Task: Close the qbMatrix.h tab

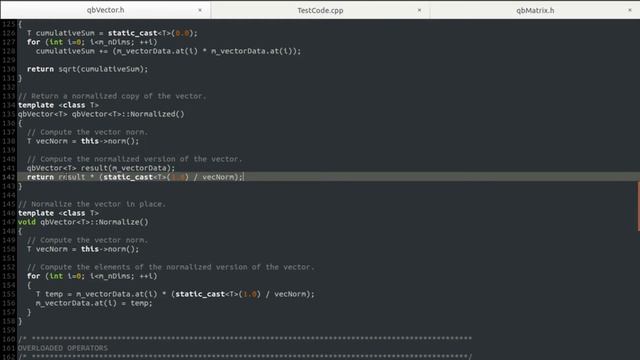Action: 630,10
